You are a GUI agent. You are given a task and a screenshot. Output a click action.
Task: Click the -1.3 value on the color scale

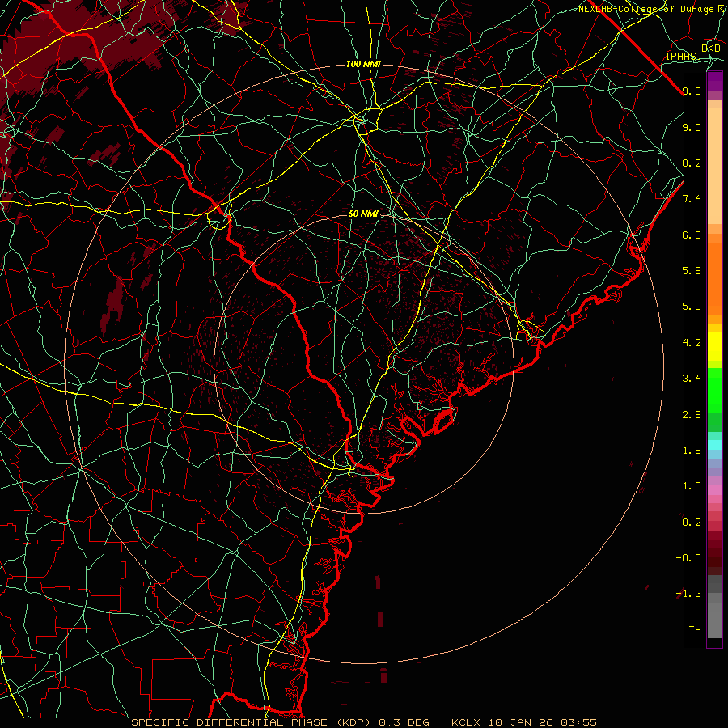coord(688,594)
